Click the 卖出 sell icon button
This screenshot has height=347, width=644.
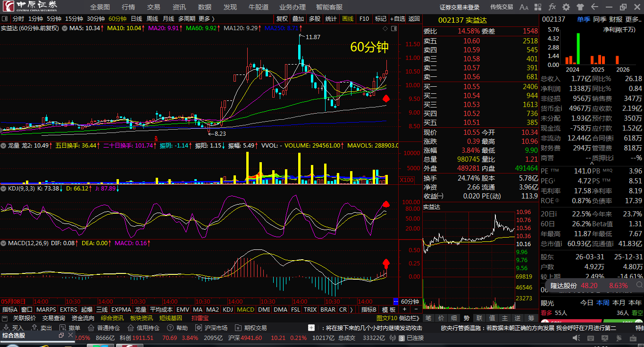tap(42, 328)
